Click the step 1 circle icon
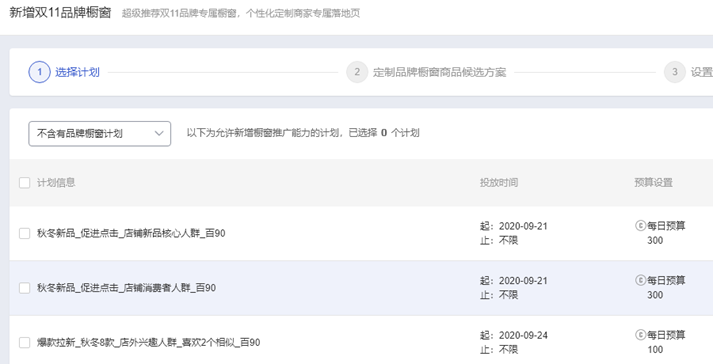 (39, 72)
